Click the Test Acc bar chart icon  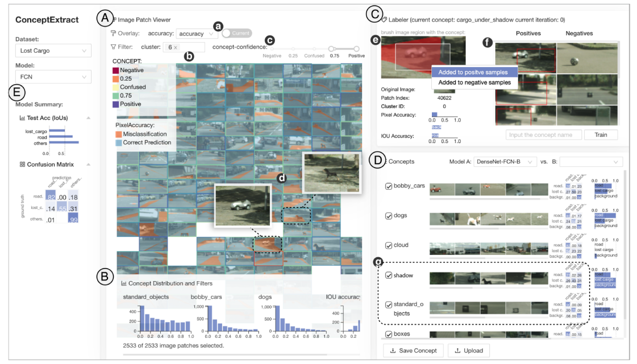tap(22, 118)
